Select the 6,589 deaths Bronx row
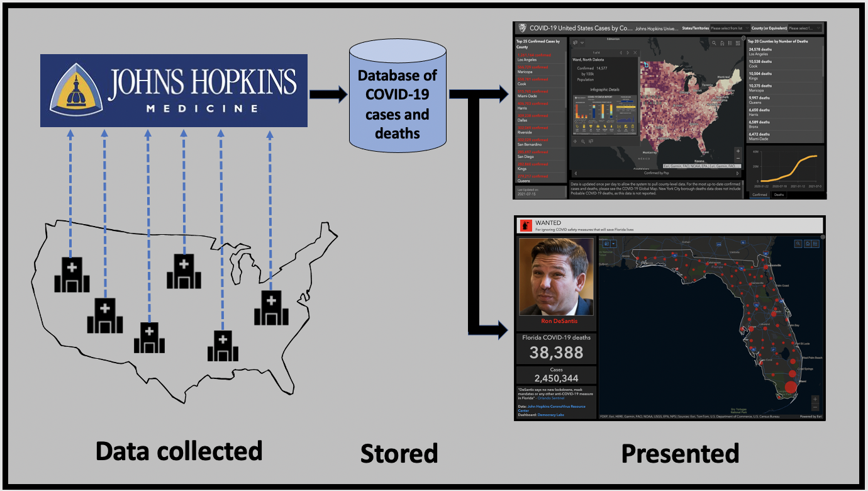This screenshot has height=491, width=868. point(784,125)
